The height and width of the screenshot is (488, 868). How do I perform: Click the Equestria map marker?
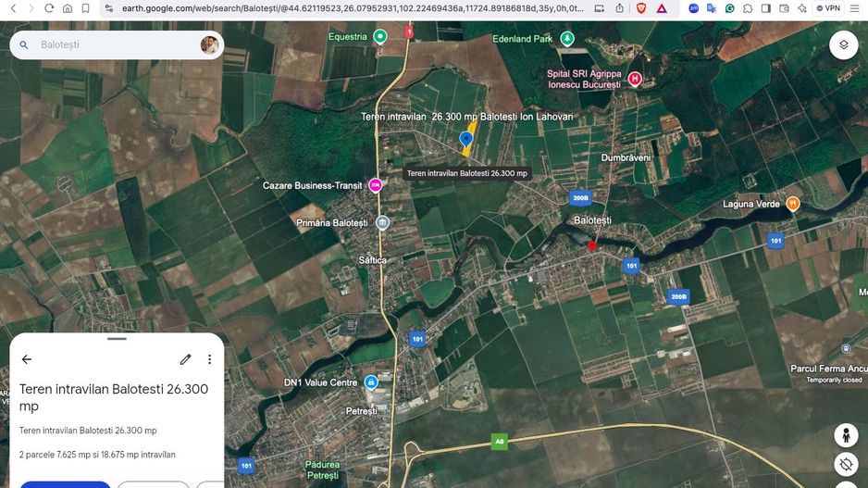tap(379, 36)
